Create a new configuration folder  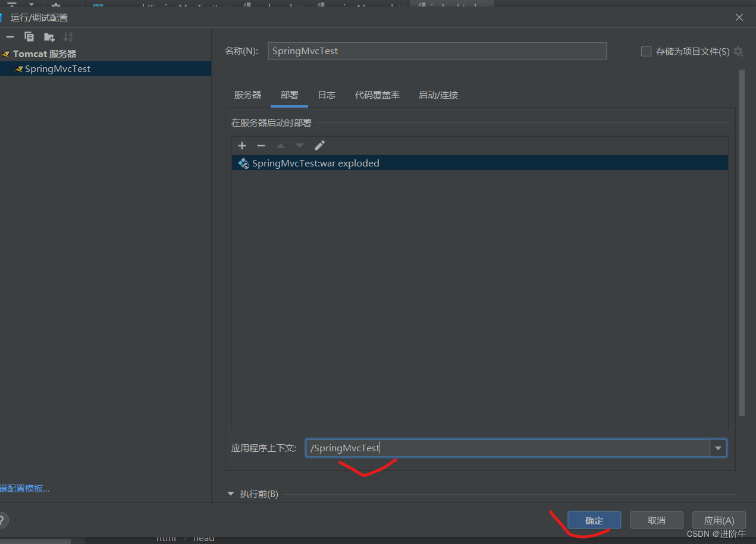click(x=49, y=37)
